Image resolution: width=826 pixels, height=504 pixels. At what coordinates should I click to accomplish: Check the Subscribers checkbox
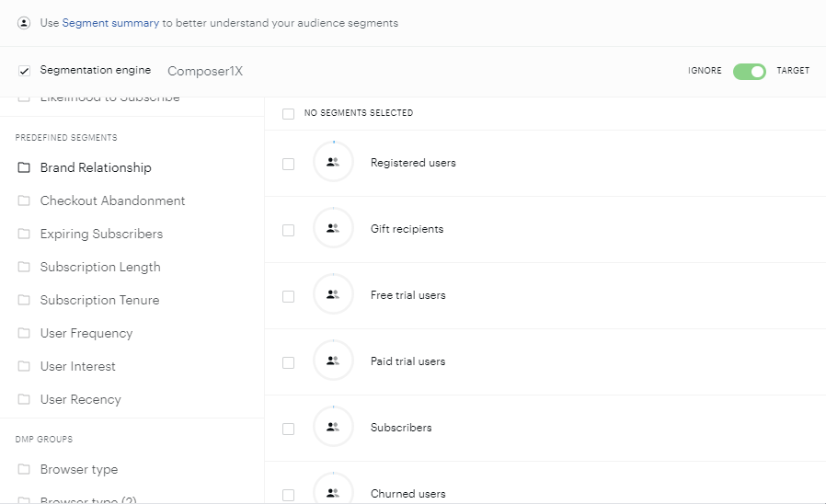pos(288,429)
